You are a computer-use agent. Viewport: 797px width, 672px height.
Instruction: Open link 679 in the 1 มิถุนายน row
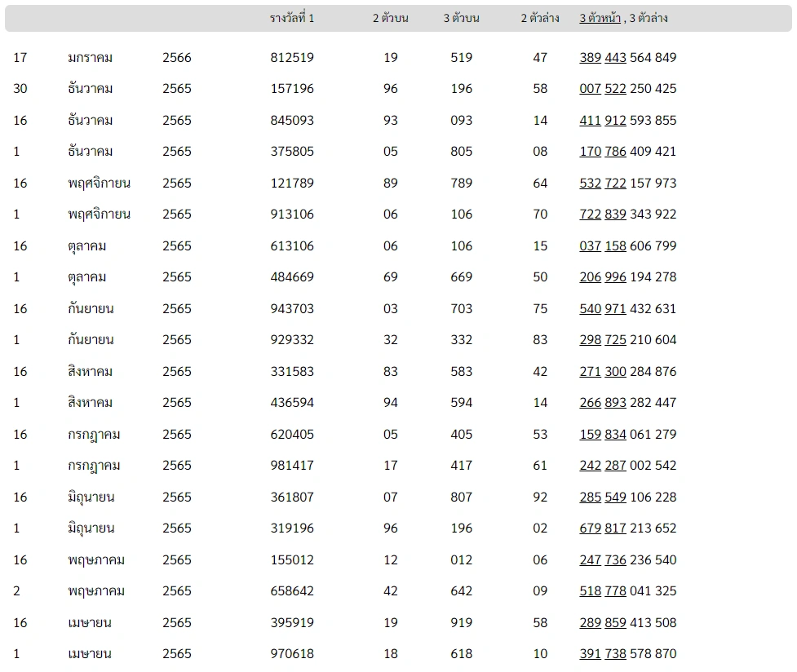[590, 528]
